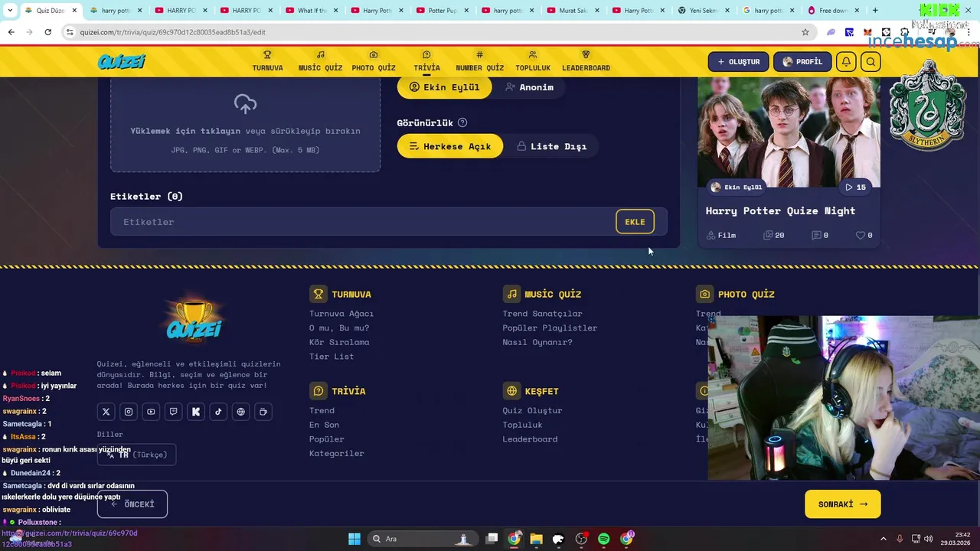
Task: Open the globe website icon in footer
Action: [241, 412]
